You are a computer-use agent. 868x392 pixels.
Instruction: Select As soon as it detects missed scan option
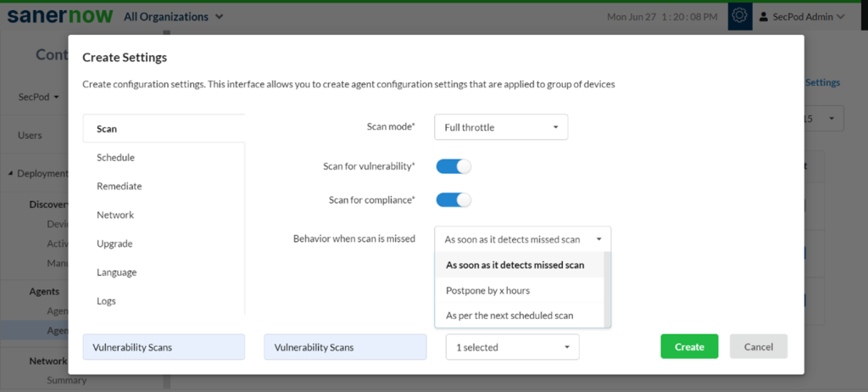coord(515,265)
